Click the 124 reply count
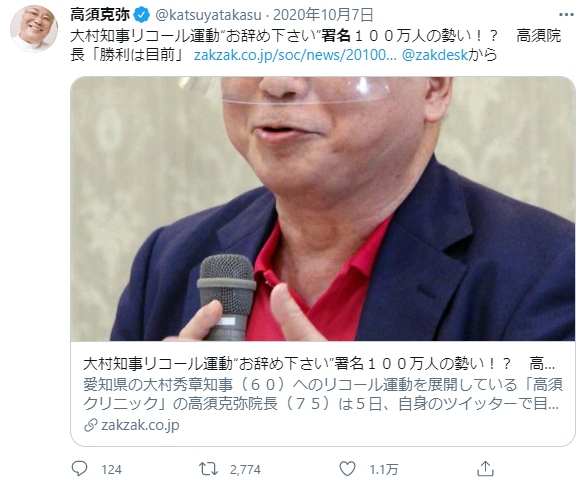The height and width of the screenshot is (486, 586). [111, 469]
